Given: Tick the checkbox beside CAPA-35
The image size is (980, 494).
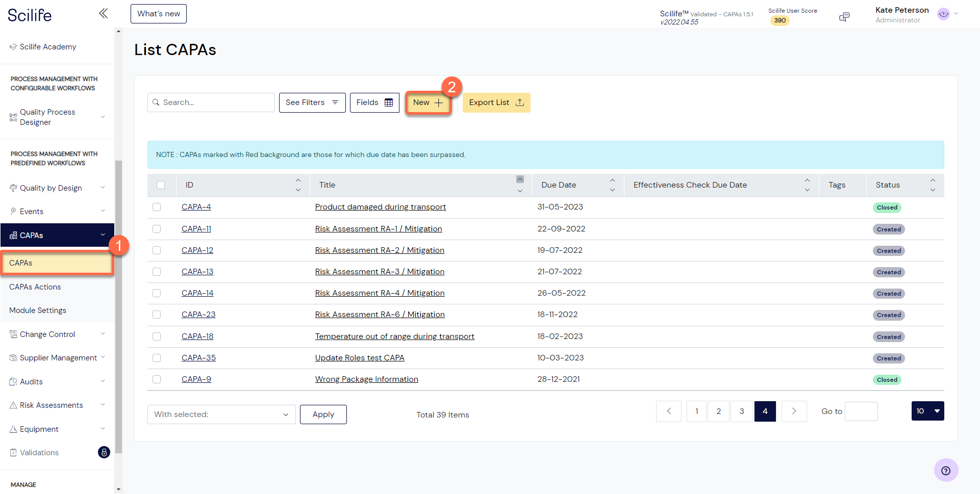Looking at the screenshot, I should pyautogui.click(x=157, y=358).
